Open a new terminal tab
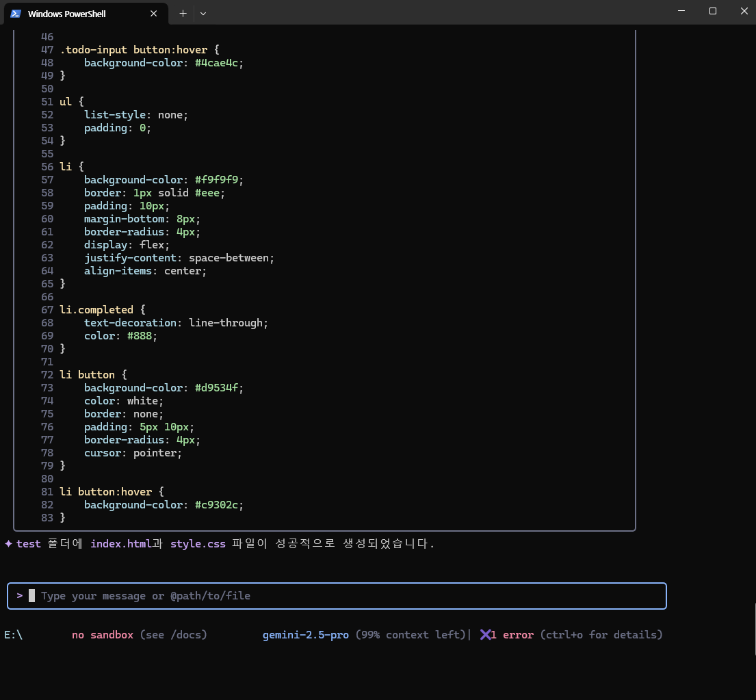This screenshot has width=756, height=700. 183,14
